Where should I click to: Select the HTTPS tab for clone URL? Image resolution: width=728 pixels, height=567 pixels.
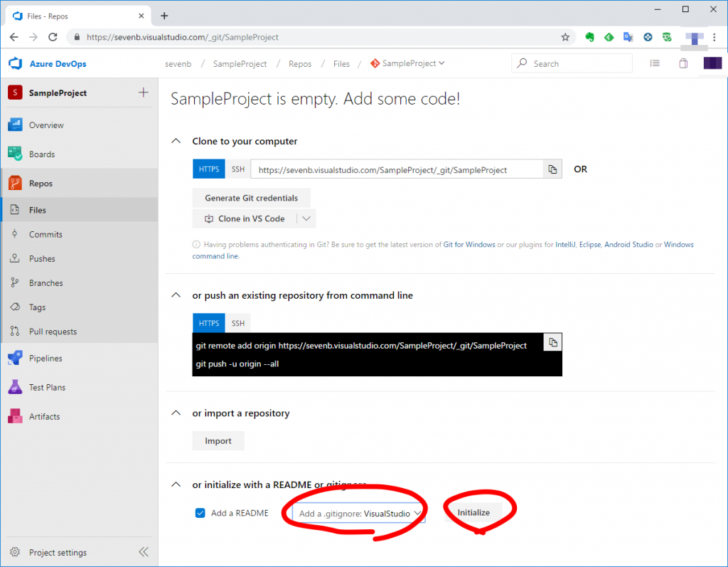209,169
